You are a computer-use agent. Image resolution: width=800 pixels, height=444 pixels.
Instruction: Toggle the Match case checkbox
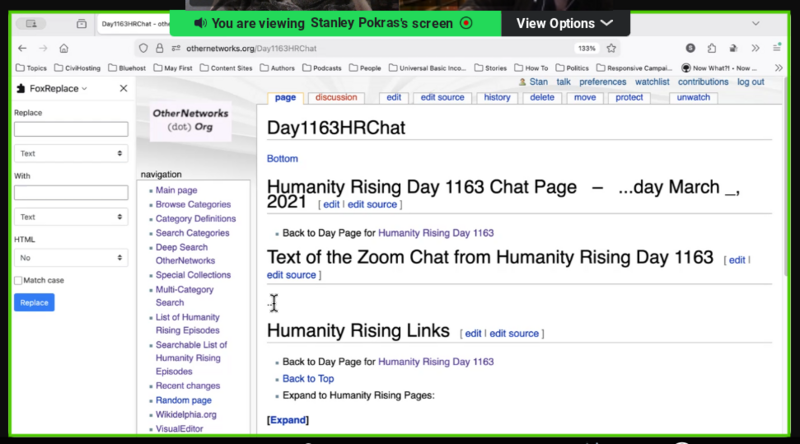coord(18,280)
